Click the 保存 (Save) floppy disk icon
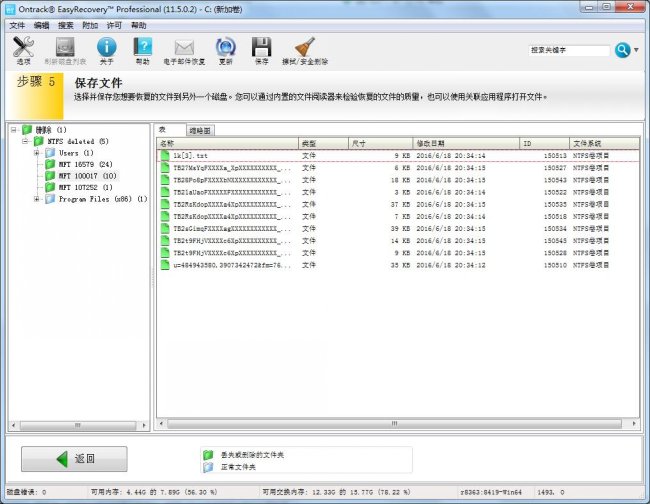This screenshot has width=650, height=504. point(261,46)
